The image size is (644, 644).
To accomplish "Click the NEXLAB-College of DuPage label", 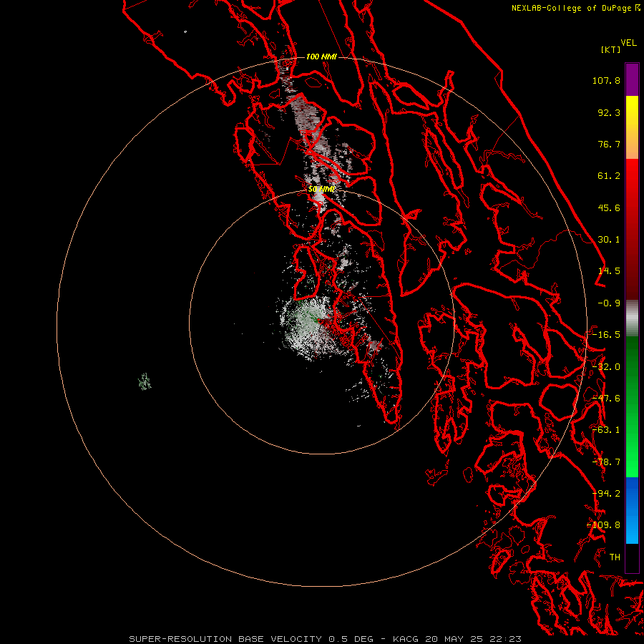I will [571, 8].
